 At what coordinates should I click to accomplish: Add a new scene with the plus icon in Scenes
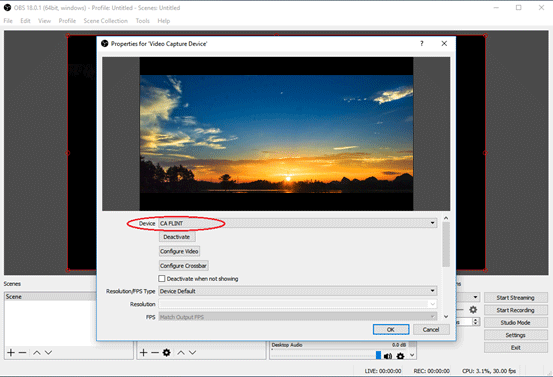(x=11, y=352)
